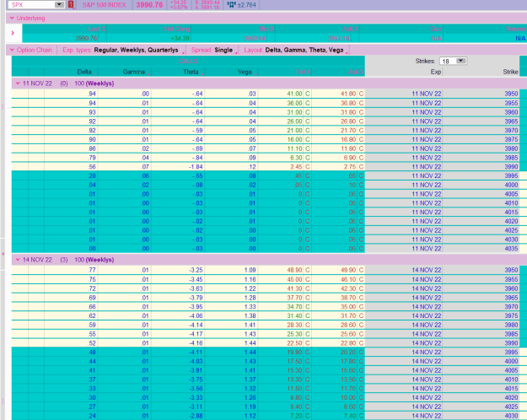Click the Last X underlying column header
527x420 pixels.
point(97,29)
